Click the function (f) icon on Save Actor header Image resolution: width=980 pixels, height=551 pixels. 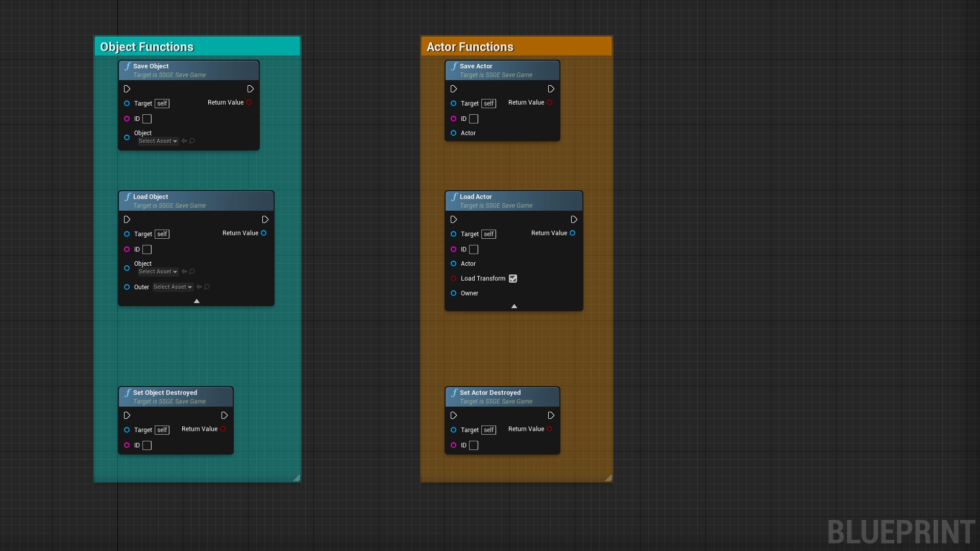[454, 66]
